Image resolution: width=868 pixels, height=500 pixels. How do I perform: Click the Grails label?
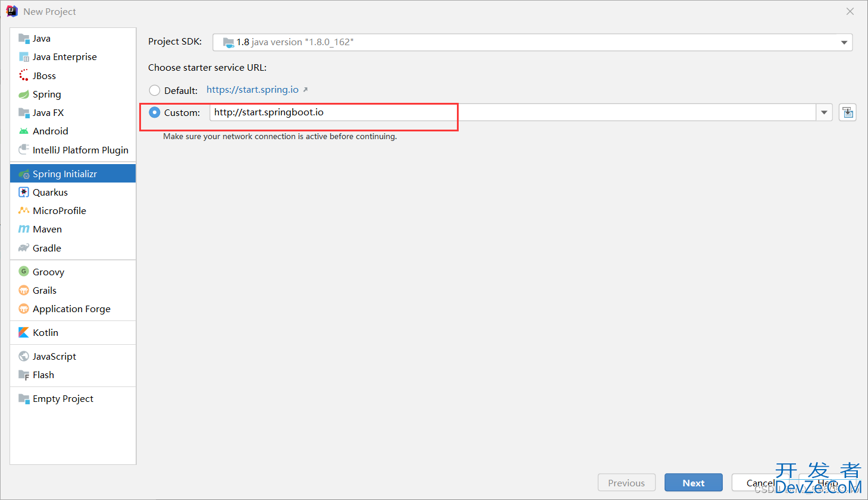pos(45,291)
